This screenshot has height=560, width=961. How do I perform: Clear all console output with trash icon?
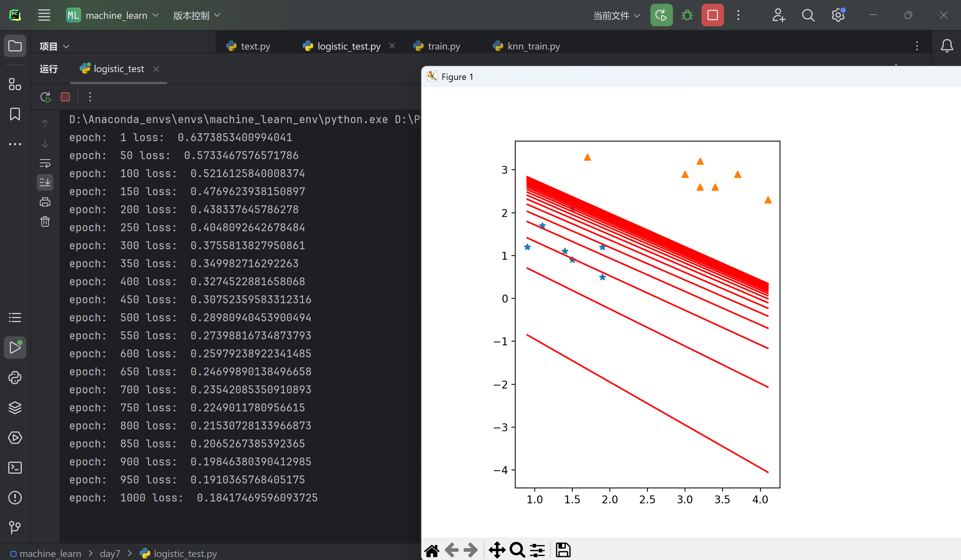coord(45,221)
